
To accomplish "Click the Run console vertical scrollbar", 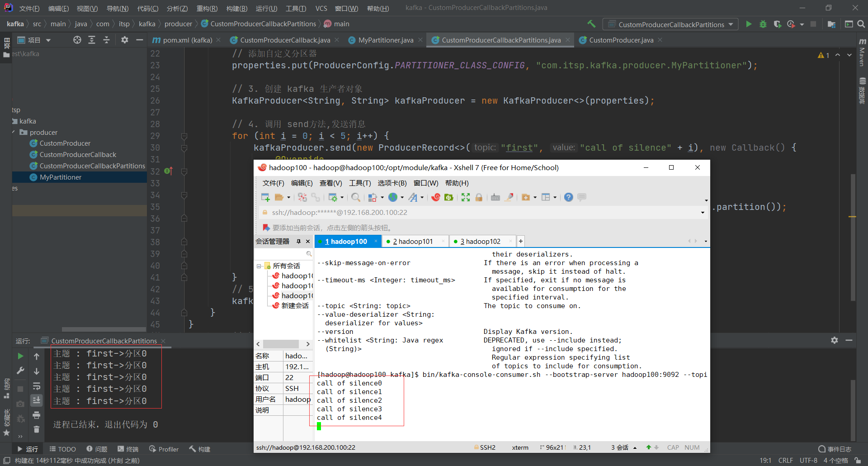I will click(852, 409).
